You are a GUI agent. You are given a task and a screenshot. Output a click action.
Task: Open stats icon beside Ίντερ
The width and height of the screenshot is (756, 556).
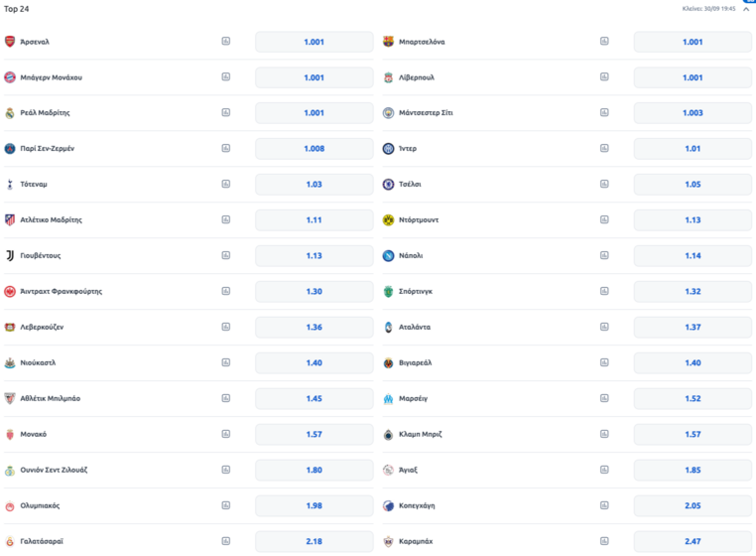604,149
